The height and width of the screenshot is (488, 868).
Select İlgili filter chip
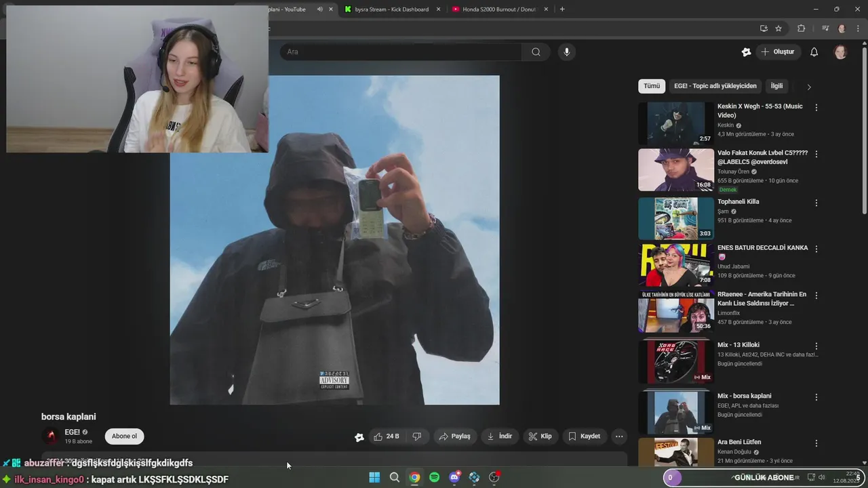[776, 86]
